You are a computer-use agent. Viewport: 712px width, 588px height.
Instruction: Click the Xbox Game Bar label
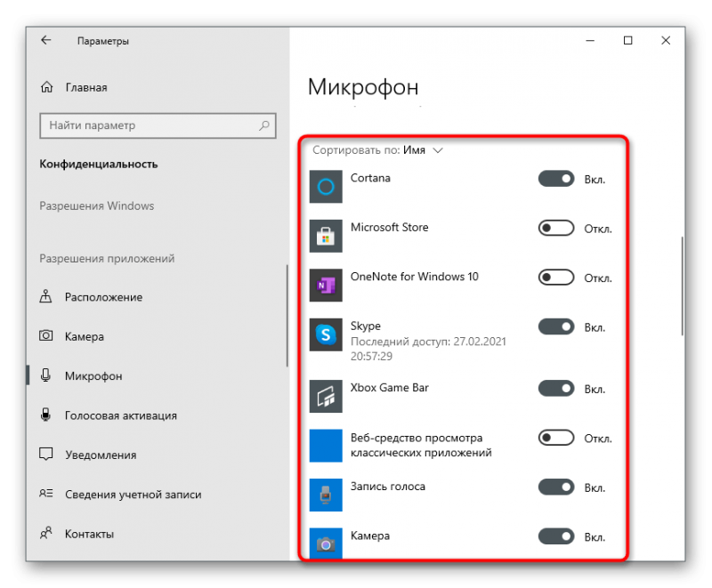click(x=389, y=388)
